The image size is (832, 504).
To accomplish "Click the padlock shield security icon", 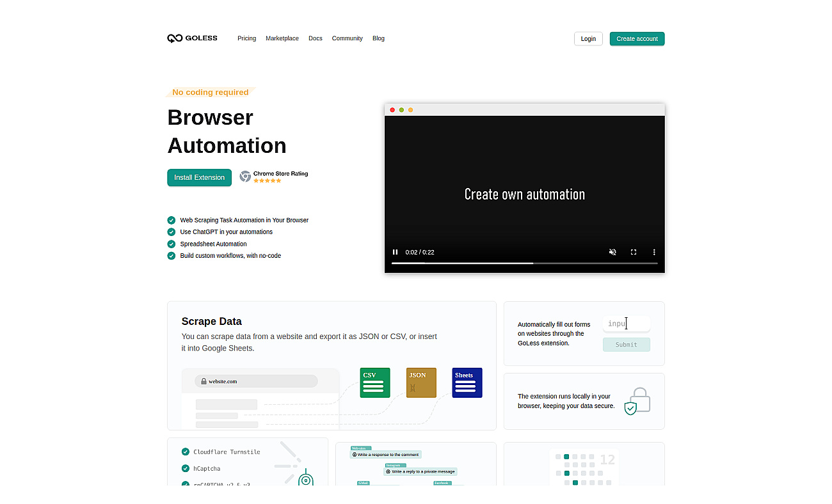I will pyautogui.click(x=637, y=402).
